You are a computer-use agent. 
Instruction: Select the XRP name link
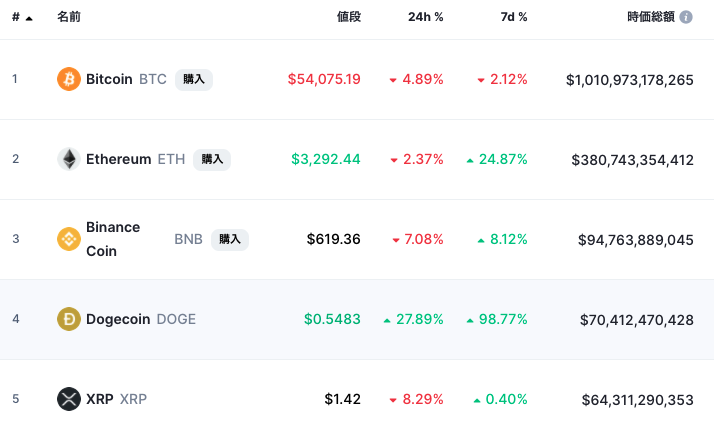[x=99, y=399]
